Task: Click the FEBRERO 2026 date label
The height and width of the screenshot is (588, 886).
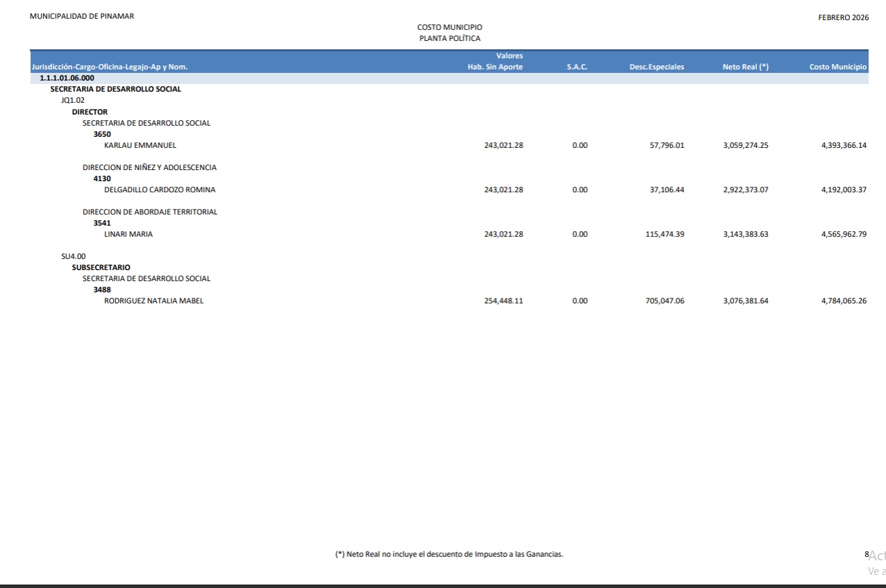Action: click(844, 17)
